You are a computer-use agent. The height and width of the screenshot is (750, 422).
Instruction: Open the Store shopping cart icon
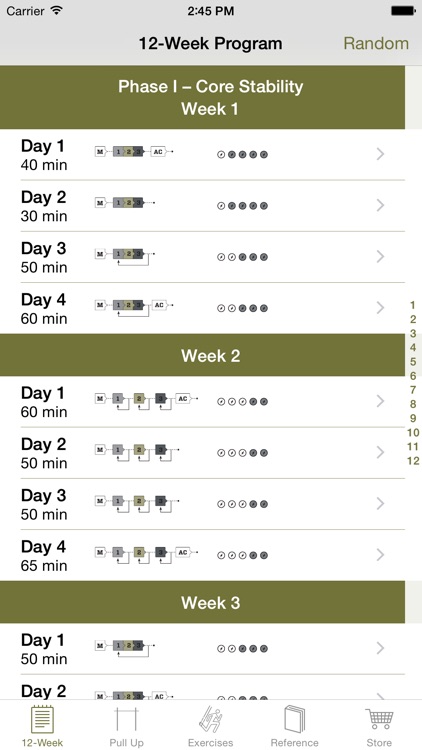(379, 719)
